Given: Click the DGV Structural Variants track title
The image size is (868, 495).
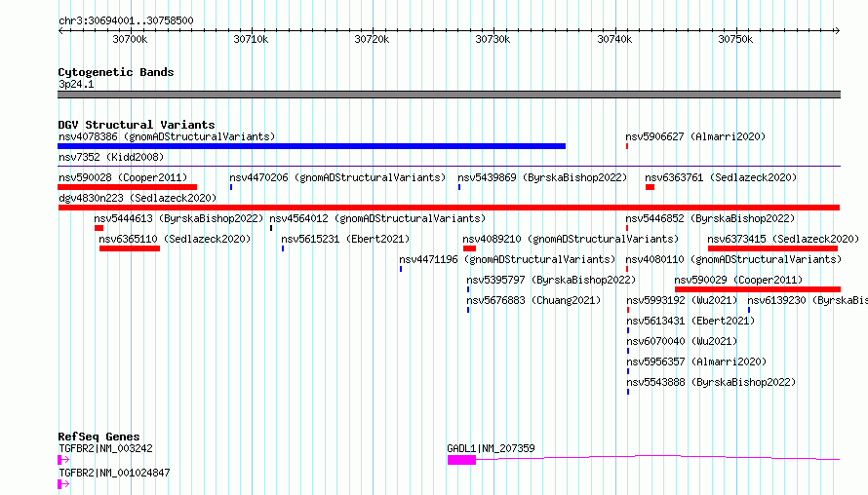Looking at the screenshot, I should 137,125.
